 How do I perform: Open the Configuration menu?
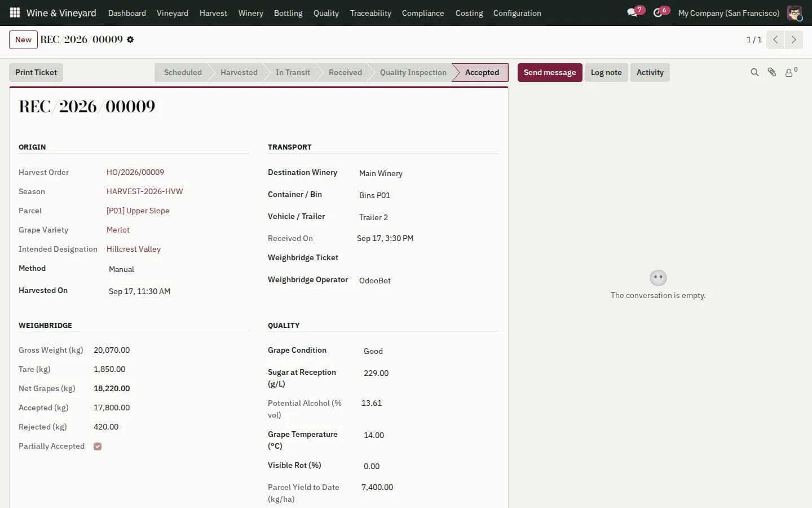pyautogui.click(x=517, y=13)
